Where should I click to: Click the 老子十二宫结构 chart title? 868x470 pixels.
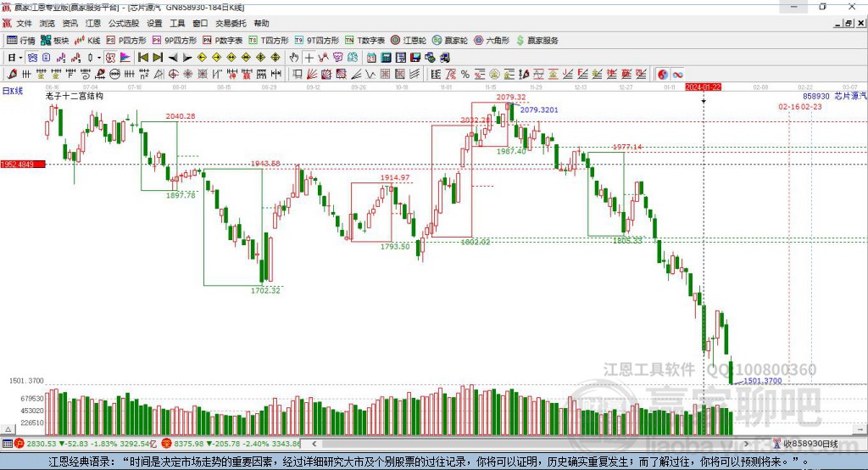point(75,96)
